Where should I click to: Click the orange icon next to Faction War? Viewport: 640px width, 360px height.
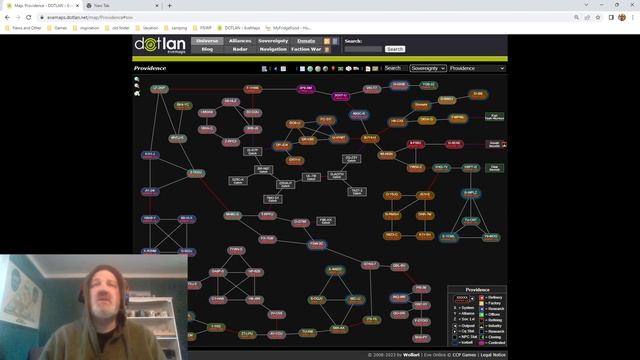point(327,49)
